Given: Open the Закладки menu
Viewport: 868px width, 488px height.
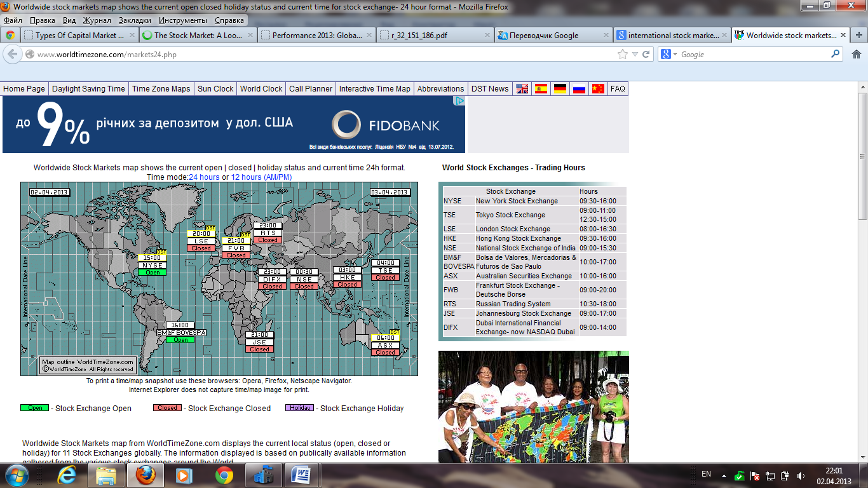Looking at the screenshot, I should (135, 20).
